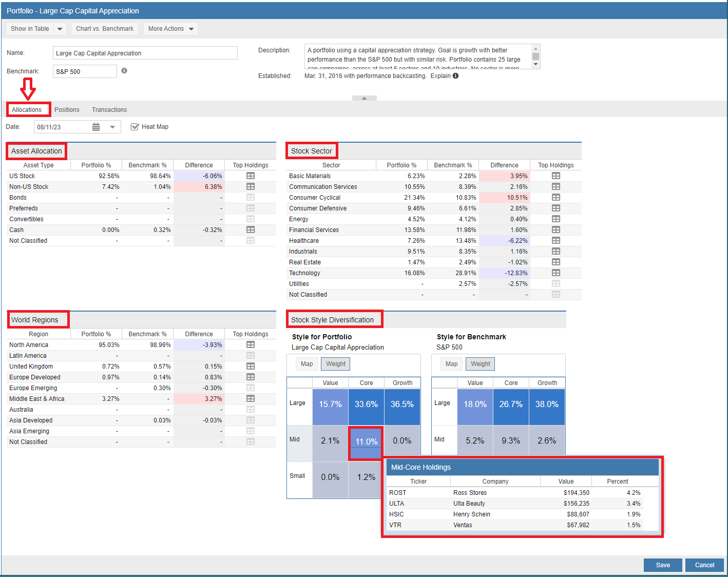The height and width of the screenshot is (577, 728).
Task: Open the date dropdown arrow
Action: pyautogui.click(x=112, y=127)
